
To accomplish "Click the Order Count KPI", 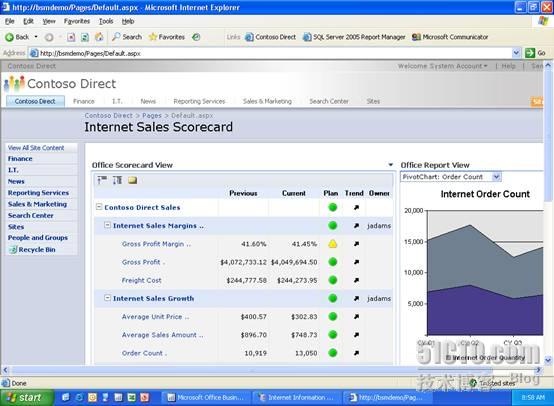I will tap(144, 353).
